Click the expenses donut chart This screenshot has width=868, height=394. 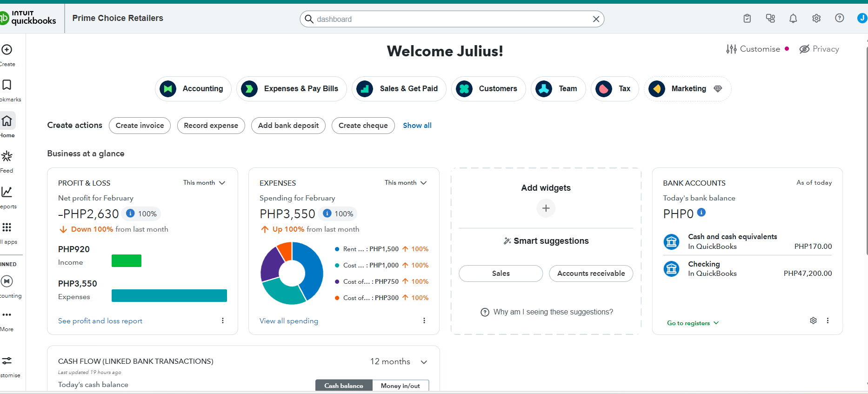pyautogui.click(x=292, y=274)
